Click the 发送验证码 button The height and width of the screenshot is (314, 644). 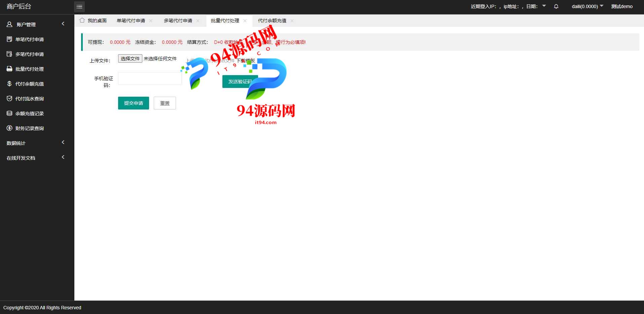pyautogui.click(x=240, y=82)
